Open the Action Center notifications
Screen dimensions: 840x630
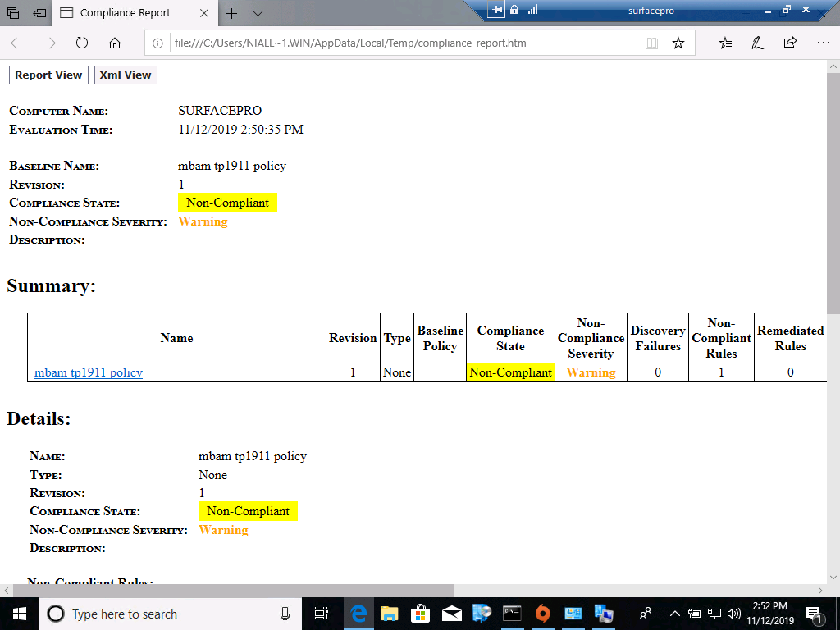[815, 615]
